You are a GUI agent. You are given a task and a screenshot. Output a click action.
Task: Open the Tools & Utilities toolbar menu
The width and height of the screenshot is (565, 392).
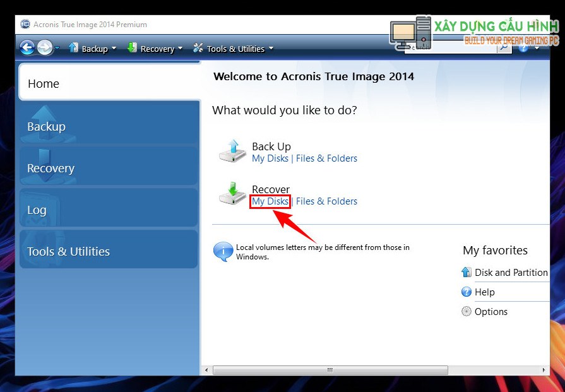[234, 49]
